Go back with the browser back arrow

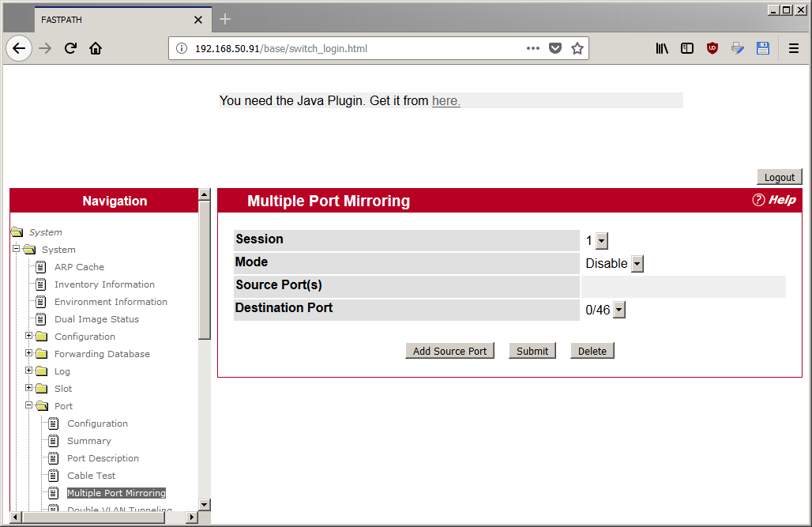pyautogui.click(x=19, y=49)
